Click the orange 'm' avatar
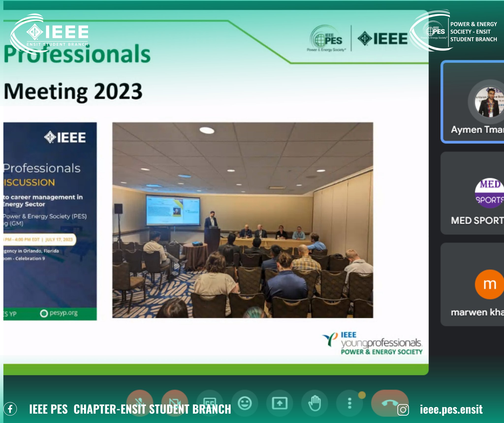 click(x=489, y=284)
